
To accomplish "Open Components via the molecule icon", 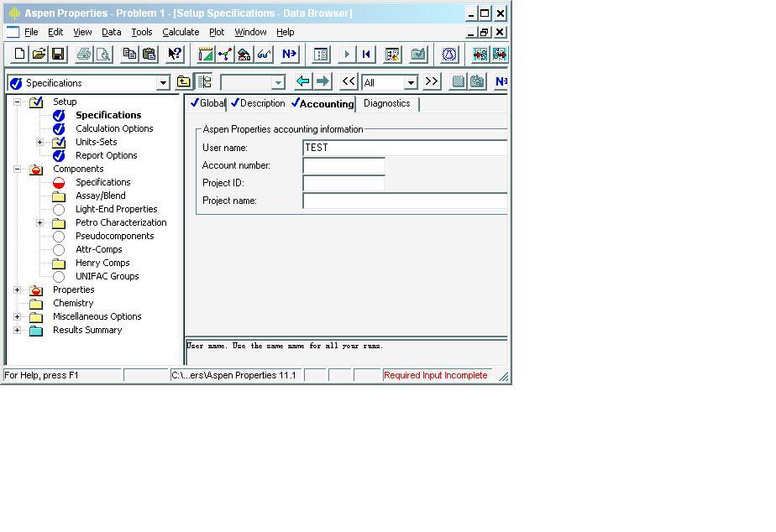I will point(225,54).
